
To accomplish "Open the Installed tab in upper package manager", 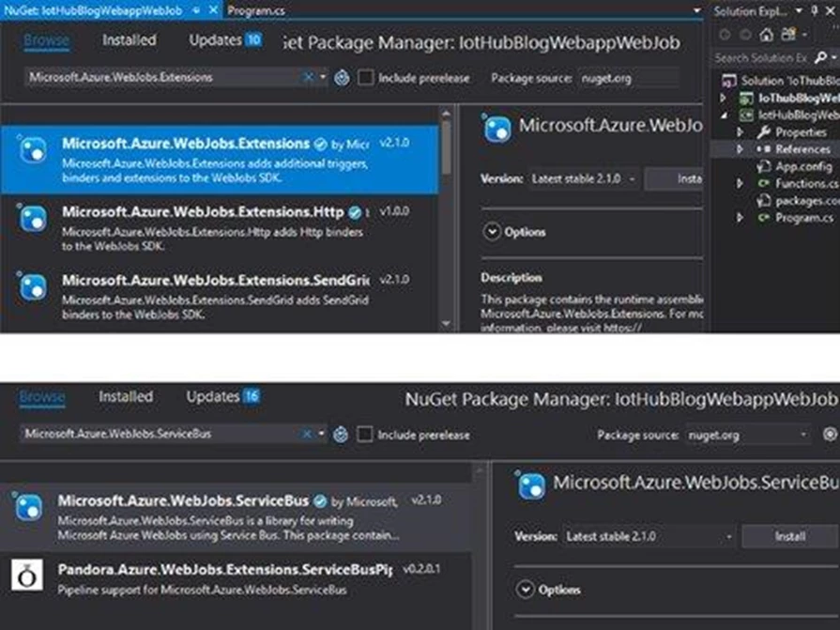I will [130, 40].
